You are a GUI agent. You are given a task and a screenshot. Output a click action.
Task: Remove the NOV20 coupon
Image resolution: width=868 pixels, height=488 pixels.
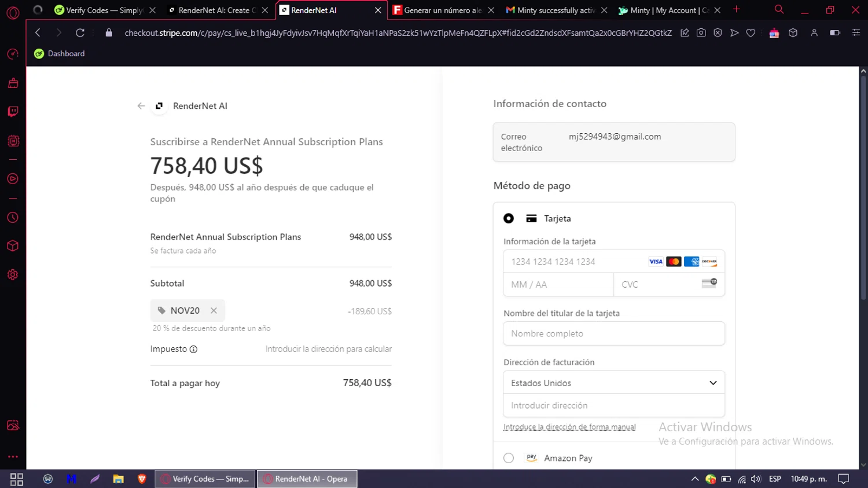coord(214,311)
